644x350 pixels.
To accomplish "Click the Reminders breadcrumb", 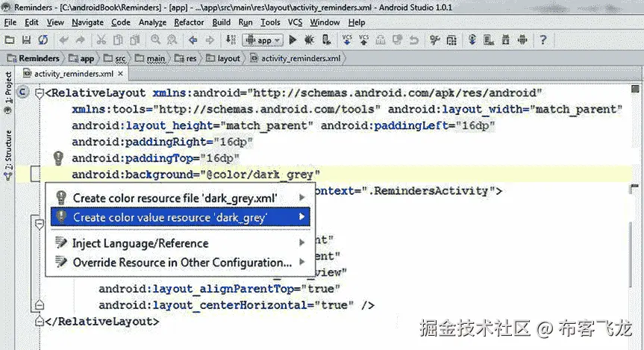I will pyautogui.click(x=34, y=58).
